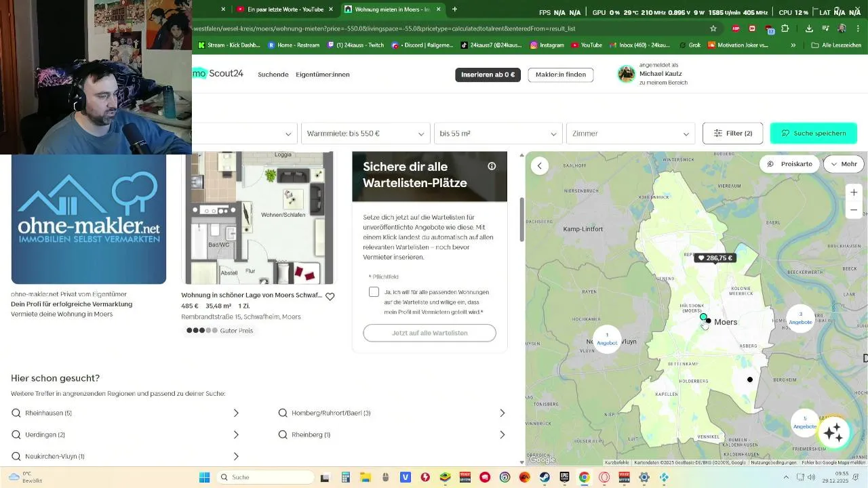The height and width of the screenshot is (488, 868).
Task: Toggle the Preiskarte map view
Action: tap(789, 164)
